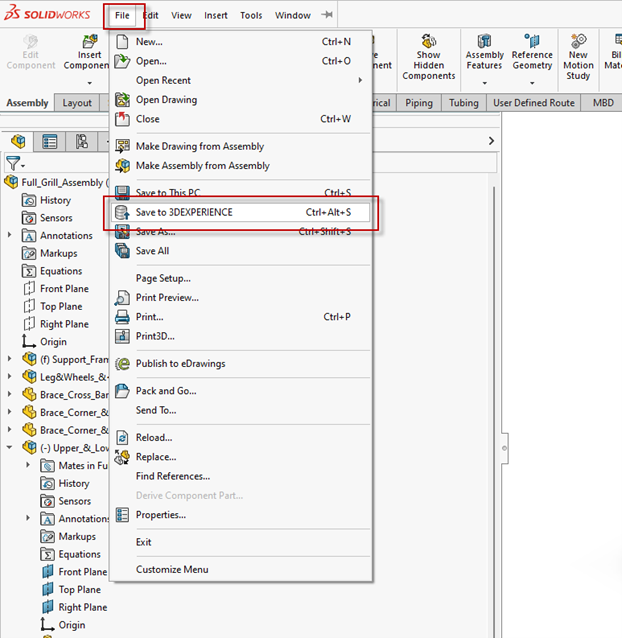Select the Sensors item under Full_Grill_Assembly
Screen dimensions: 622x638
pyautogui.click(x=56, y=218)
